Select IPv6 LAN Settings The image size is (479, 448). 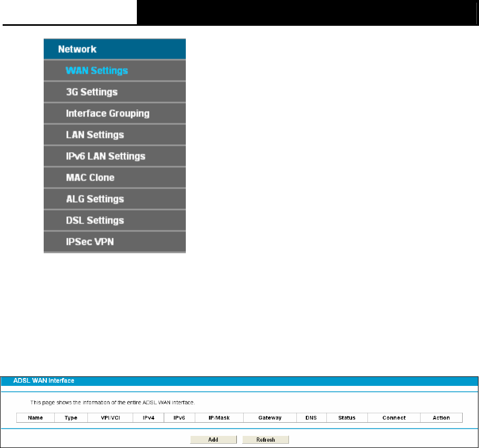(115, 156)
